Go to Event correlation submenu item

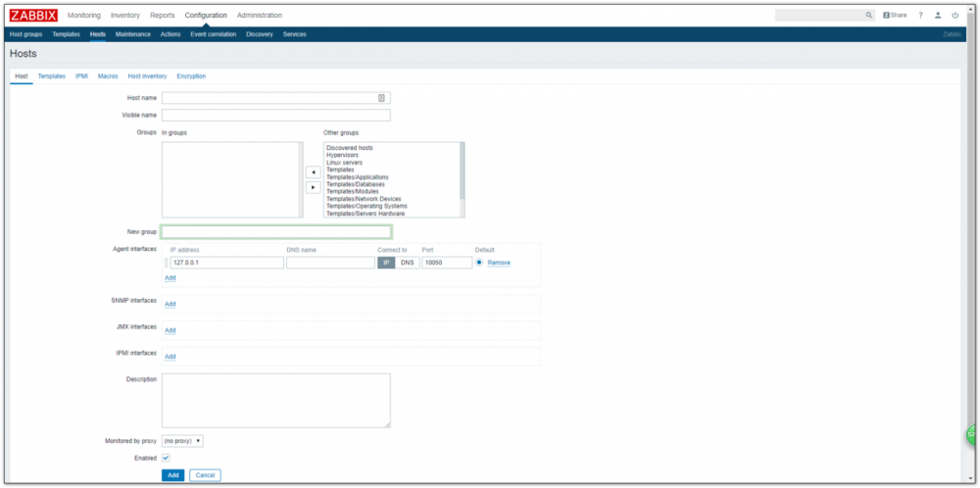tap(213, 34)
